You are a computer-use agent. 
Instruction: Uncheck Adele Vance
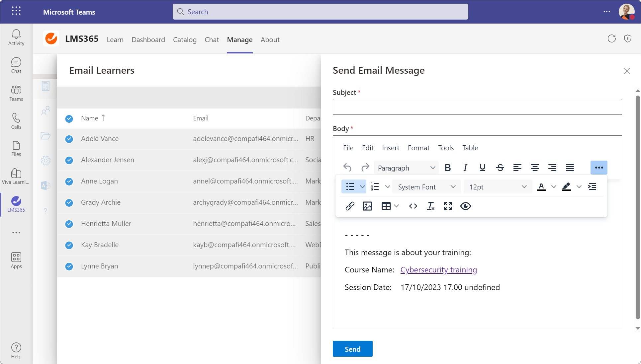(x=69, y=139)
